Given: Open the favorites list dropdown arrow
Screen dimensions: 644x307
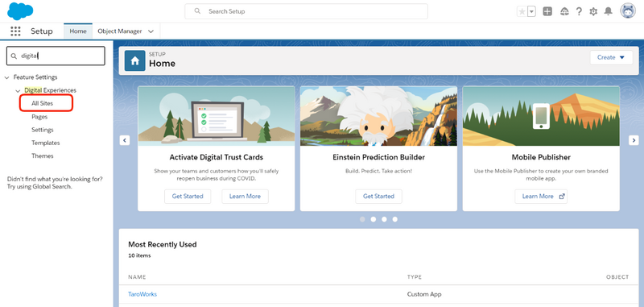Looking at the screenshot, I should pos(532,11).
